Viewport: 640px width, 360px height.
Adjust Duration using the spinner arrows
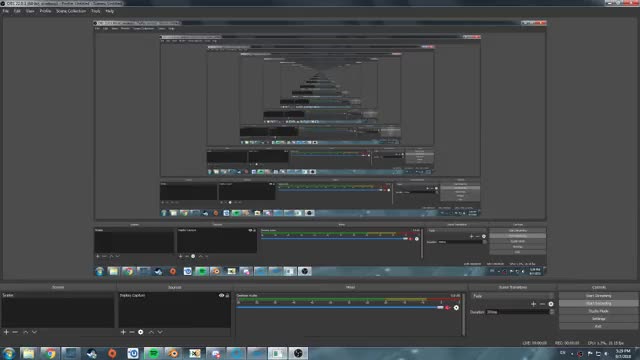point(552,312)
